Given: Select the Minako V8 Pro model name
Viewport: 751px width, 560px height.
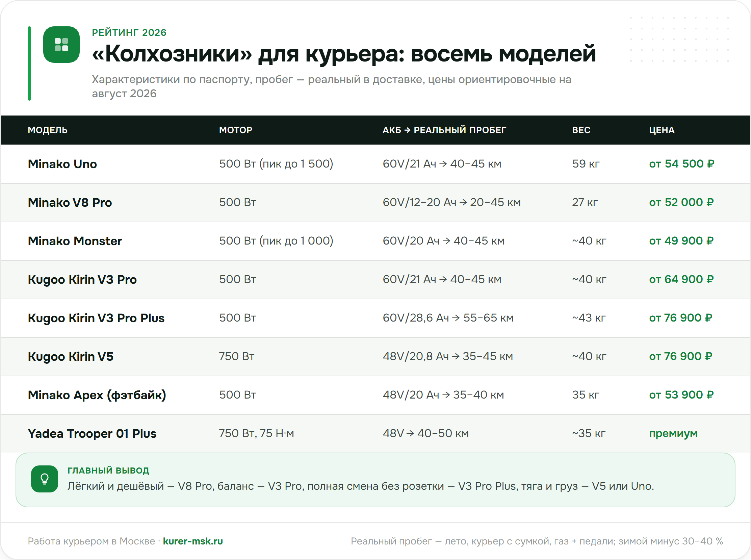Looking at the screenshot, I should pos(70,203).
